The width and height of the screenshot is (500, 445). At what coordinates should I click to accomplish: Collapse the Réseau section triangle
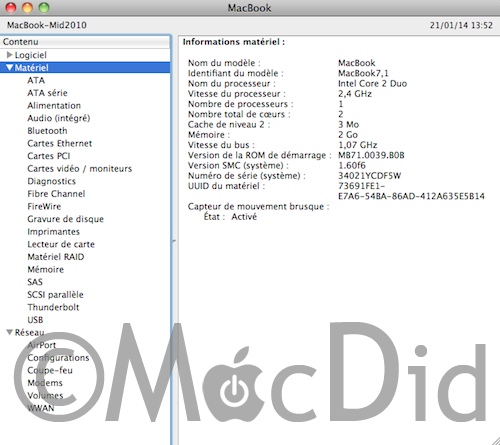pos(10,332)
